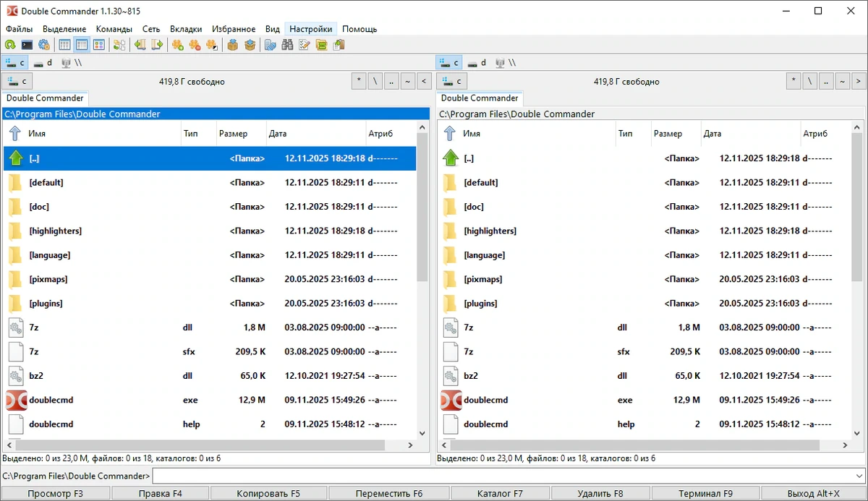Click the unselect group (star minus) icon
Image resolution: width=868 pixels, height=501 pixels.
pyautogui.click(x=195, y=45)
